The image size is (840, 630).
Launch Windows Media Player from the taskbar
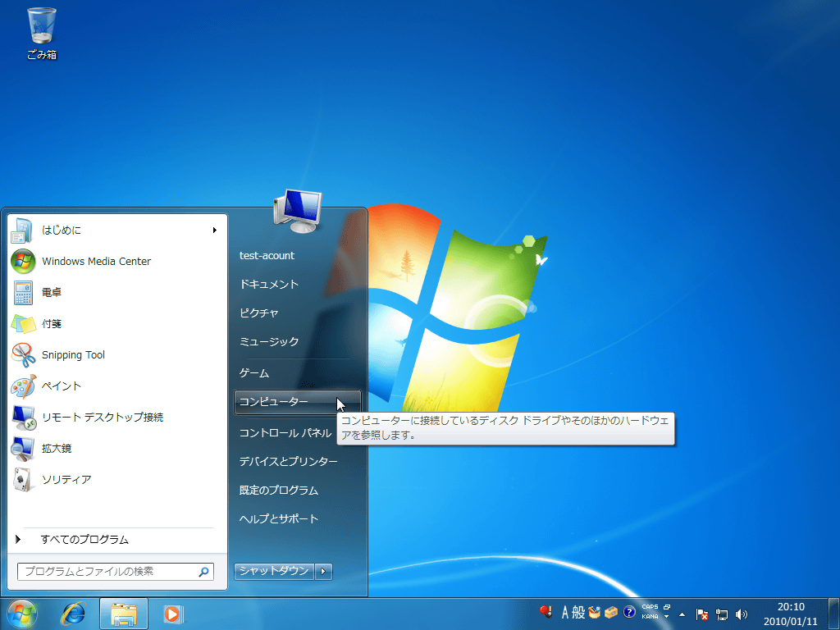pyautogui.click(x=173, y=614)
